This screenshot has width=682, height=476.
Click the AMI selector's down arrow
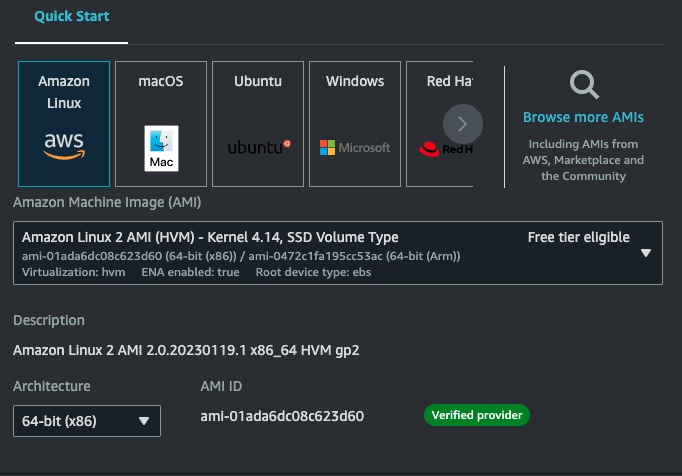(x=645, y=253)
